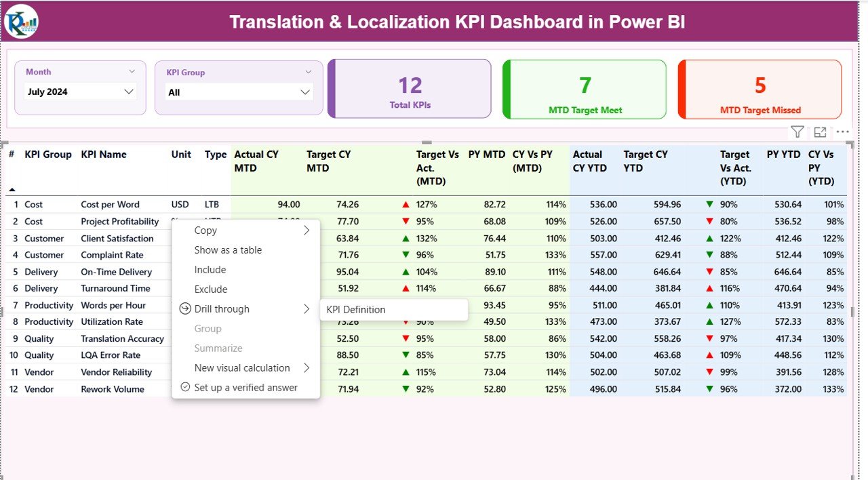Select KPI Definition drill through target

pos(356,310)
